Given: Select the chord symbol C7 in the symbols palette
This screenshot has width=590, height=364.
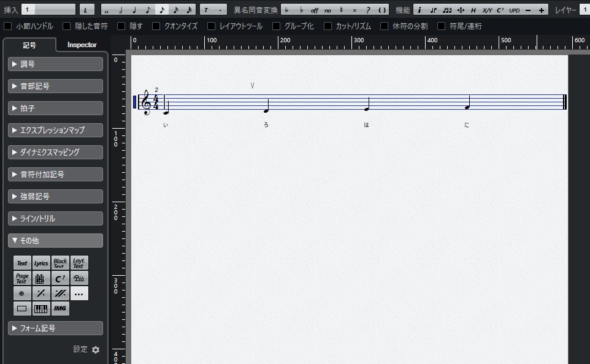Looking at the screenshot, I should tap(60, 279).
